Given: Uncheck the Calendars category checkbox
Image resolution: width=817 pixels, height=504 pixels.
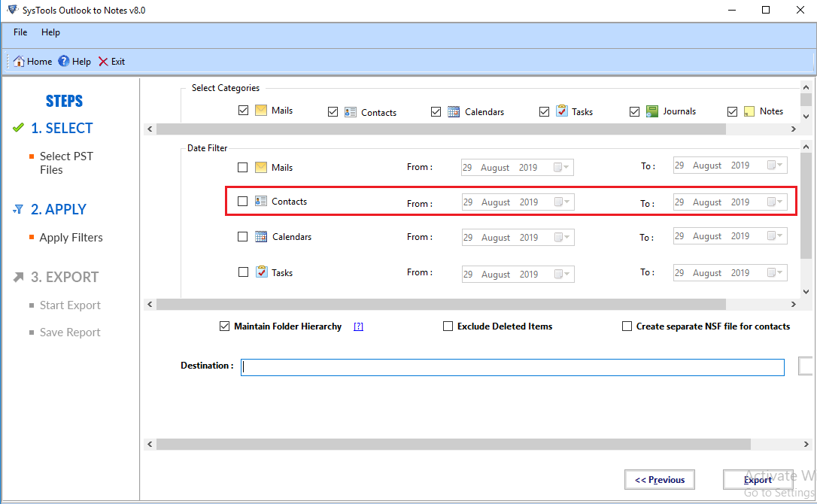Looking at the screenshot, I should (x=436, y=111).
